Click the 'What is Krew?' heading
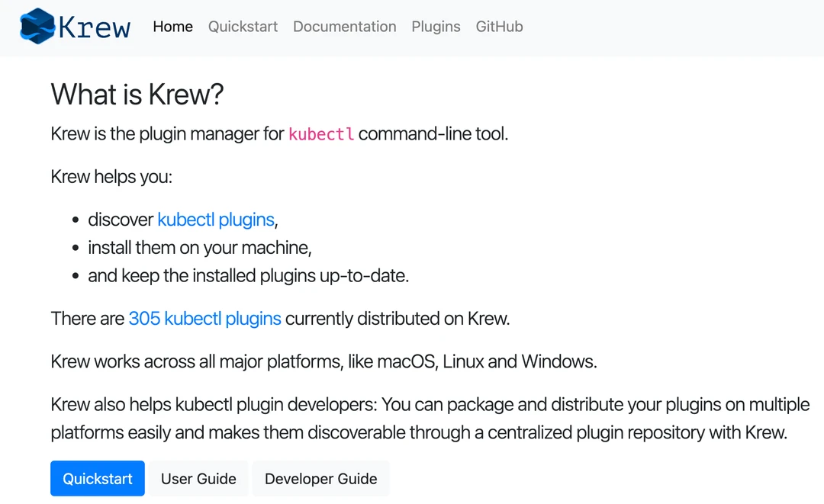 [137, 95]
